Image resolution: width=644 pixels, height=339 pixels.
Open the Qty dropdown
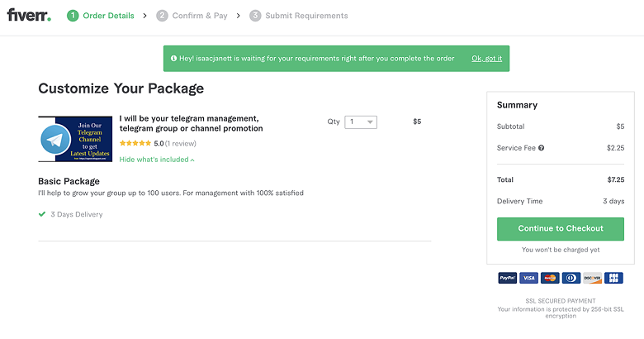tap(361, 122)
